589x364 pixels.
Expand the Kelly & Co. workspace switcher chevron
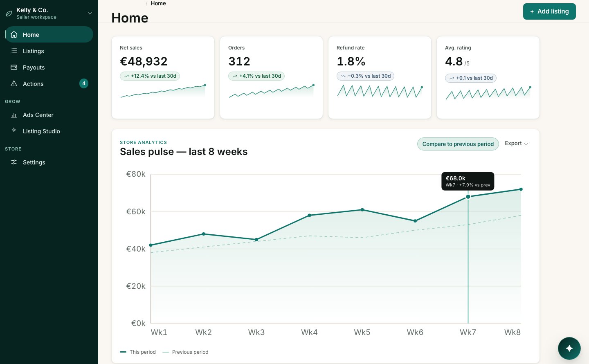[x=90, y=13]
